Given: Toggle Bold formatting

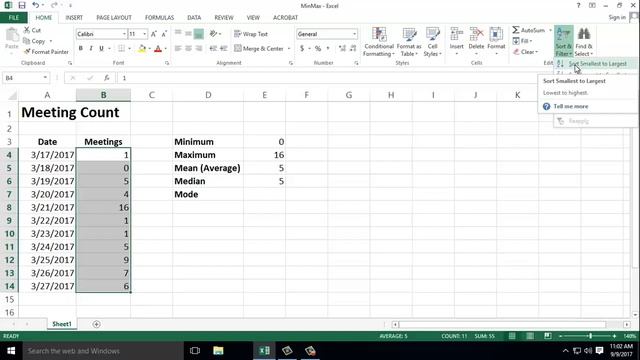Looking at the screenshot, I should point(81,49).
